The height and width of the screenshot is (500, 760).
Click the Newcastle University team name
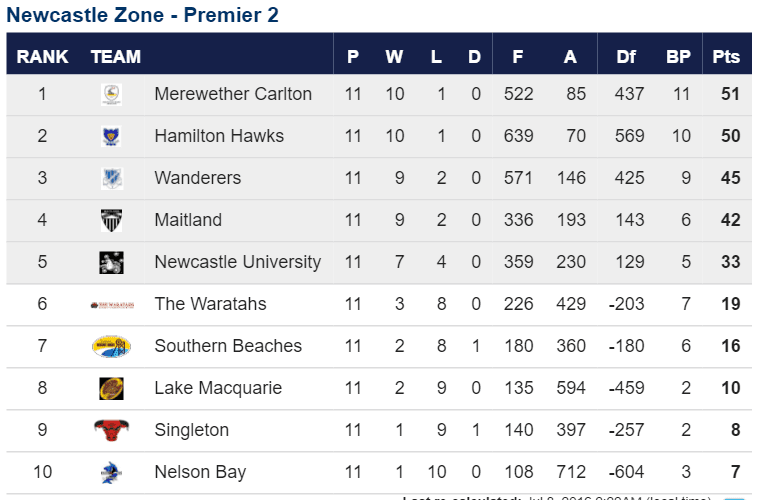238,262
